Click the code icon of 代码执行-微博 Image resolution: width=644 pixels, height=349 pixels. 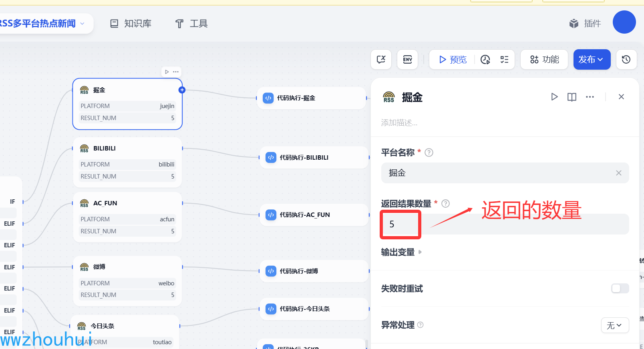click(271, 271)
